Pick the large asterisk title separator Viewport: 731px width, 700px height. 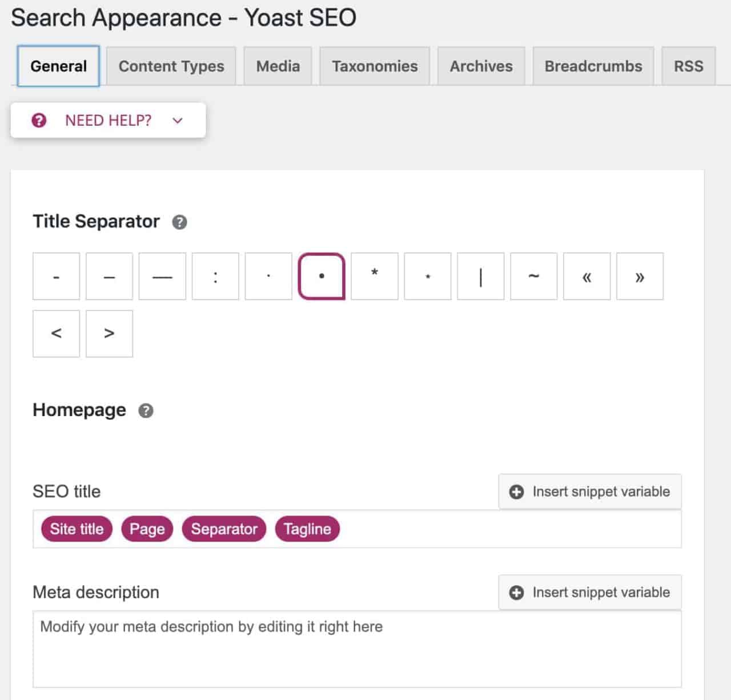click(375, 277)
